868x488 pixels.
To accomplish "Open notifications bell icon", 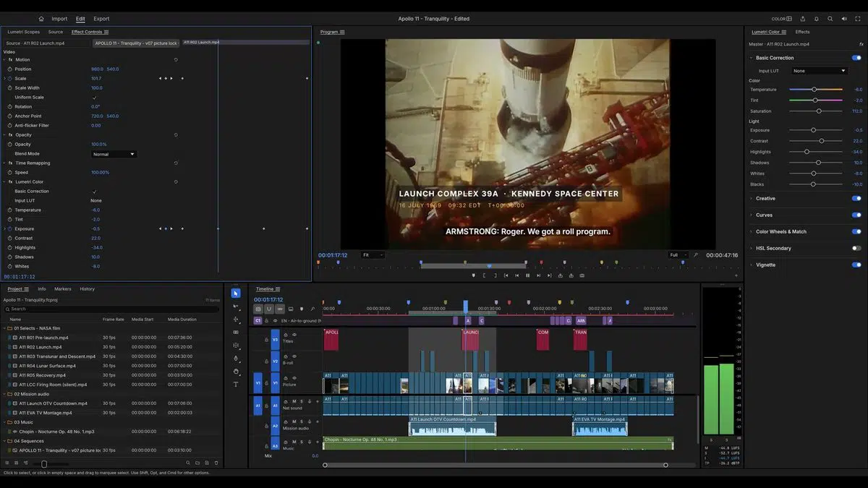I will [x=817, y=19].
